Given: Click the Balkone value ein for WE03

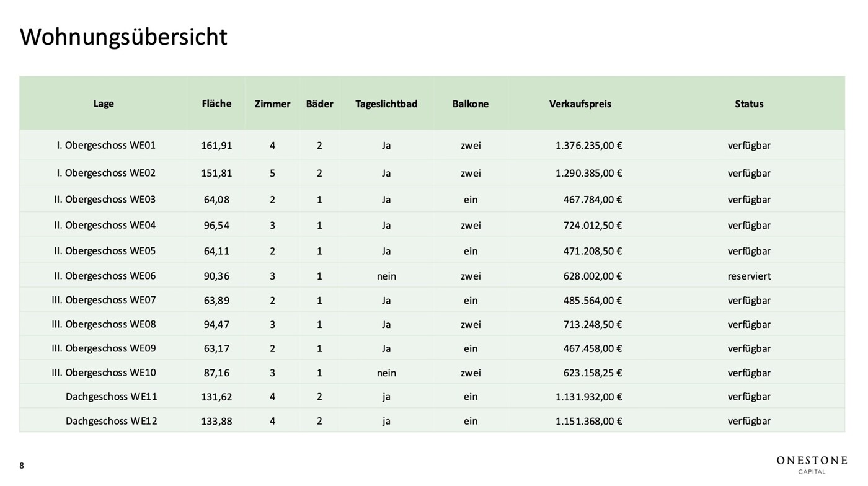Looking at the screenshot, I should [471, 200].
